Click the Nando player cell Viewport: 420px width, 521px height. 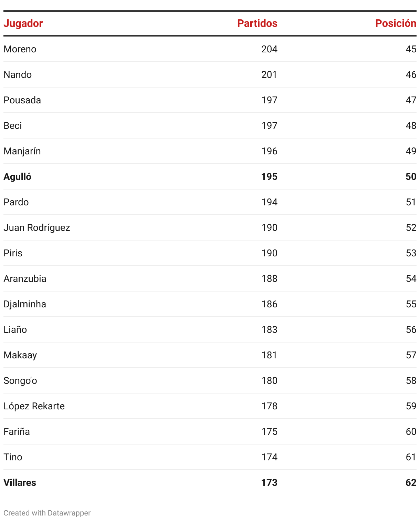point(18,75)
